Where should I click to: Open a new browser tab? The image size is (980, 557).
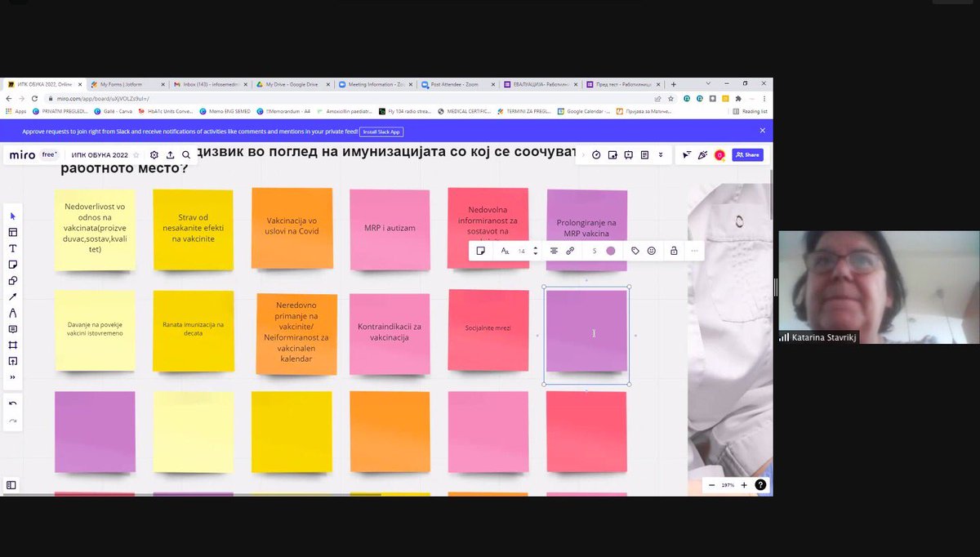click(x=673, y=84)
